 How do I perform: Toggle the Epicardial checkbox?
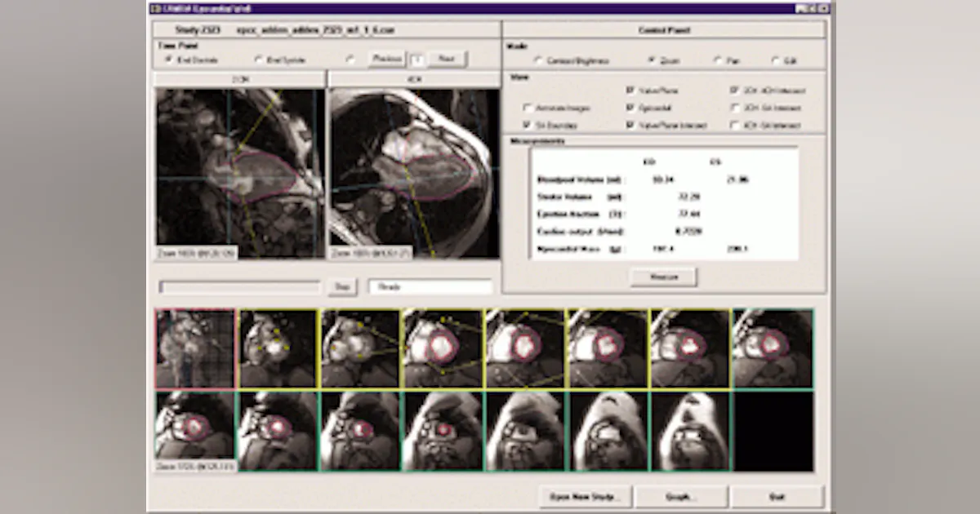[x=630, y=108]
